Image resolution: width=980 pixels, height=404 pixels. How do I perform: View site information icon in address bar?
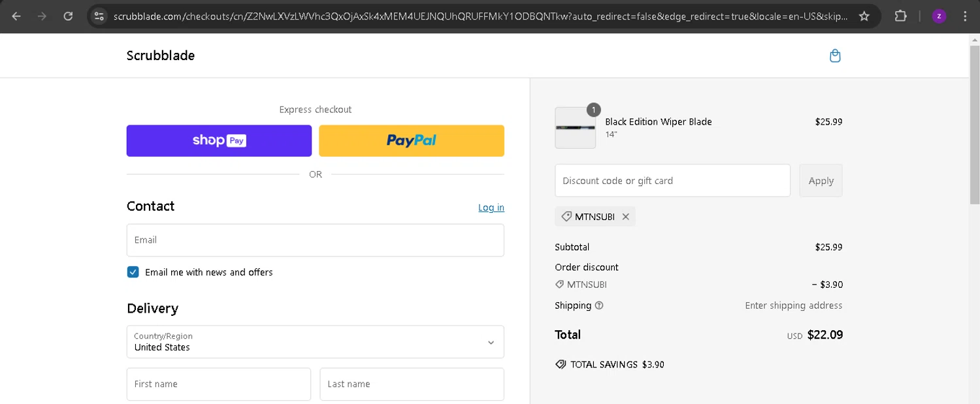99,16
